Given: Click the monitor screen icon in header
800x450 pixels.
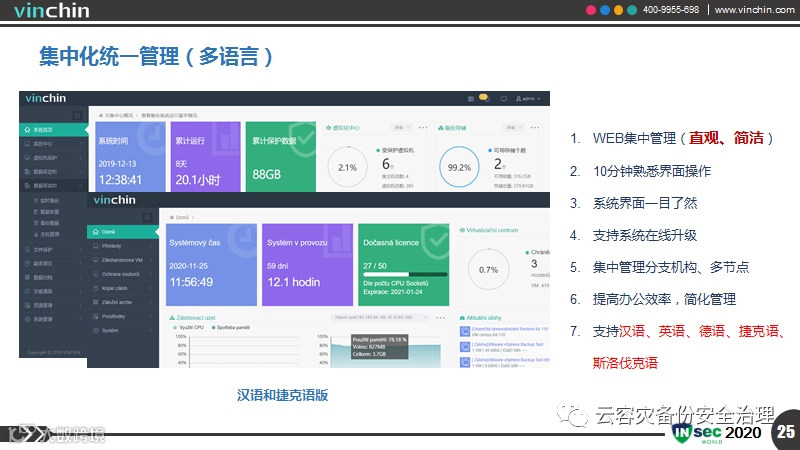Looking at the screenshot, I should [504, 98].
